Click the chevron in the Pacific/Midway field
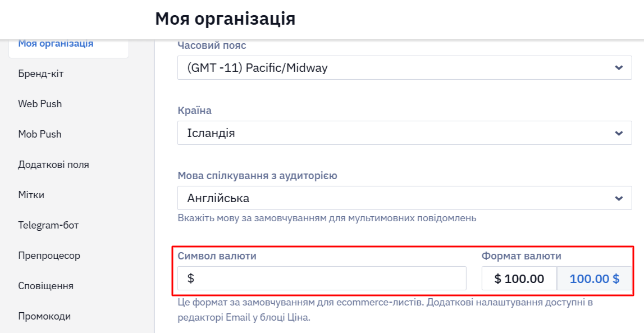Image resolution: width=644 pixels, height=333 pixels. pos(619,68)
